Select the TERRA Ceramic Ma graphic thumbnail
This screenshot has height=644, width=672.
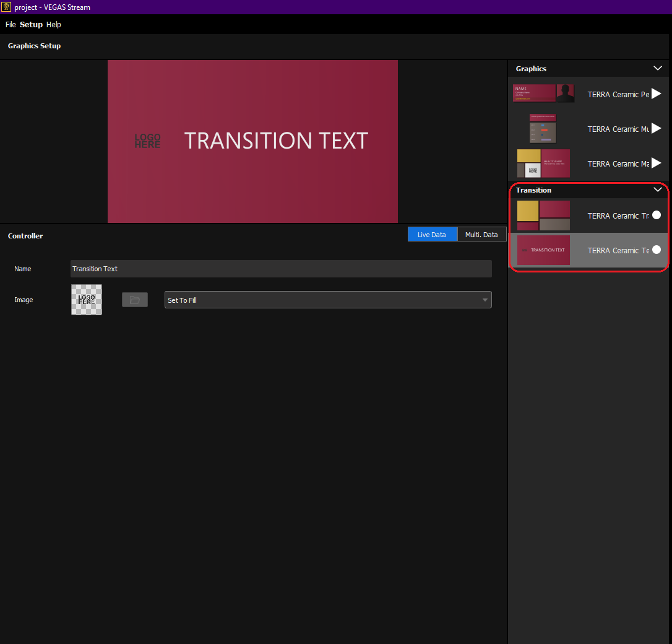(x=543, y=163)
